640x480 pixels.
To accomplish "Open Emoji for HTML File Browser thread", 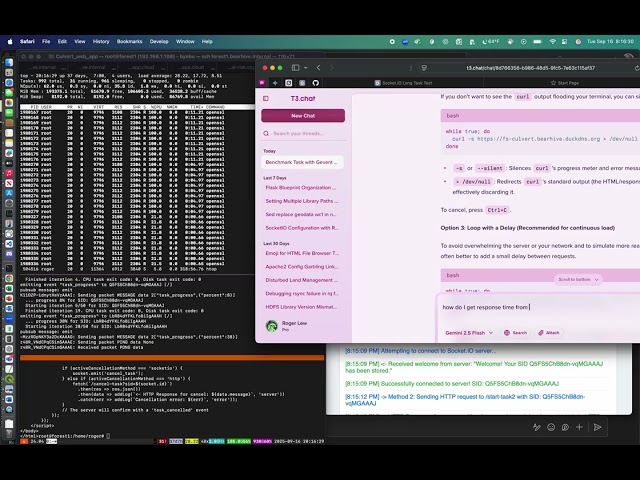I will [302, 253].
